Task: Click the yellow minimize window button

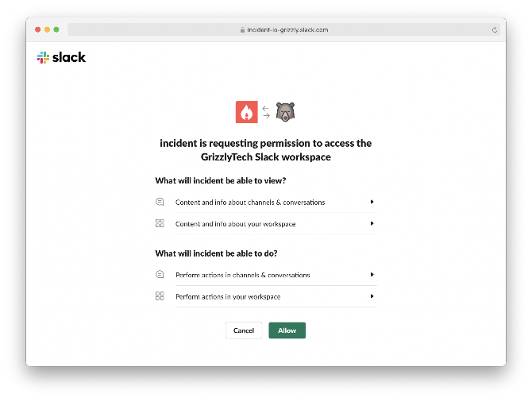Action: (47, 29)
